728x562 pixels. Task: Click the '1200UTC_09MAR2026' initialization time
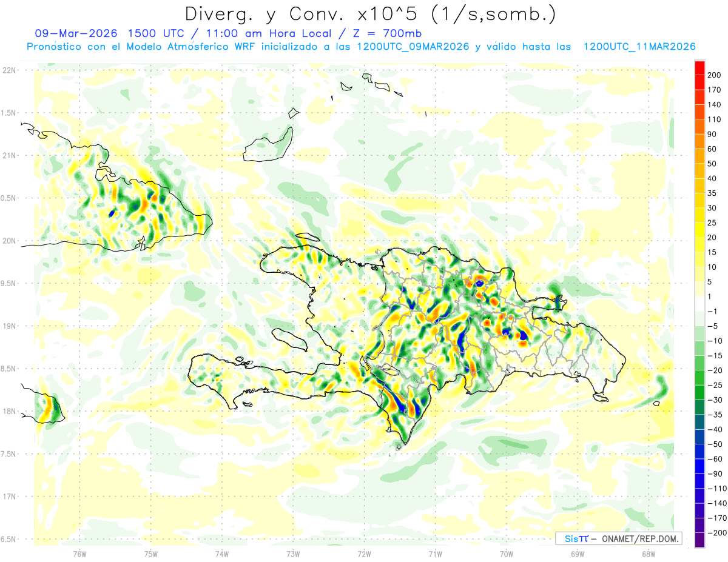(413, 47)
